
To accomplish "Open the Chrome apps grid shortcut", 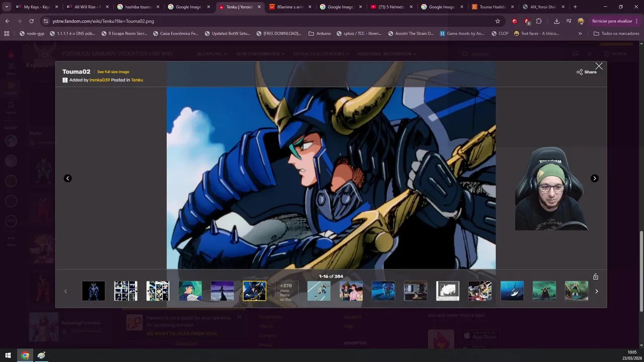I will click(x=7, y=33).
